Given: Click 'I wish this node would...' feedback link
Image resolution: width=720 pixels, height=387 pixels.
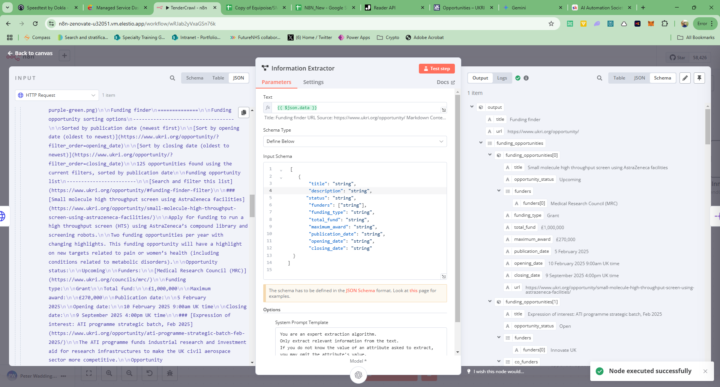Looking at the screenshot, I should (x=495, y=371).
